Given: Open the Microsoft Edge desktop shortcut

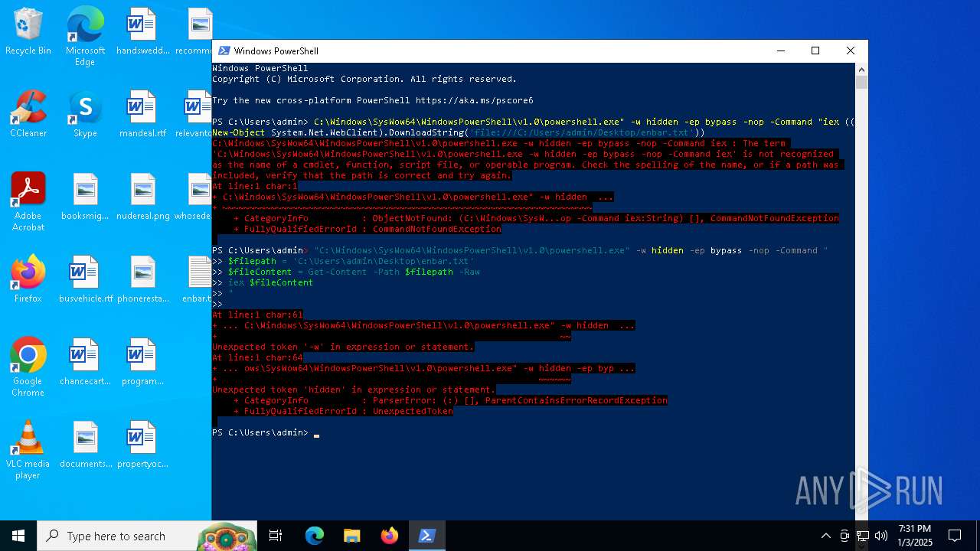Looking at the screenshot, I should (85, 36).
